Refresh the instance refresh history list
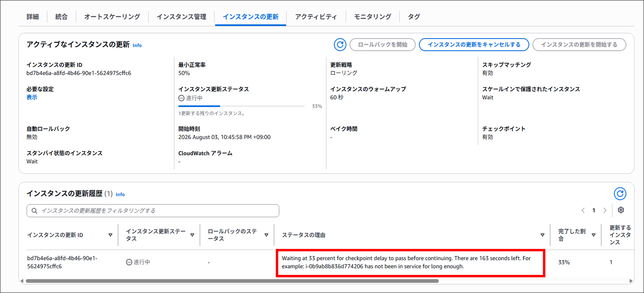 click(x=620, y=194)
